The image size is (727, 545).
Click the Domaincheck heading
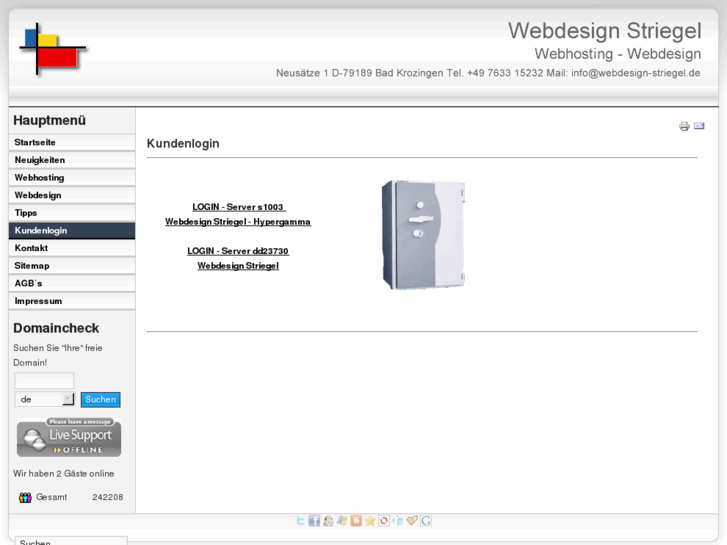tap(56, 328)
